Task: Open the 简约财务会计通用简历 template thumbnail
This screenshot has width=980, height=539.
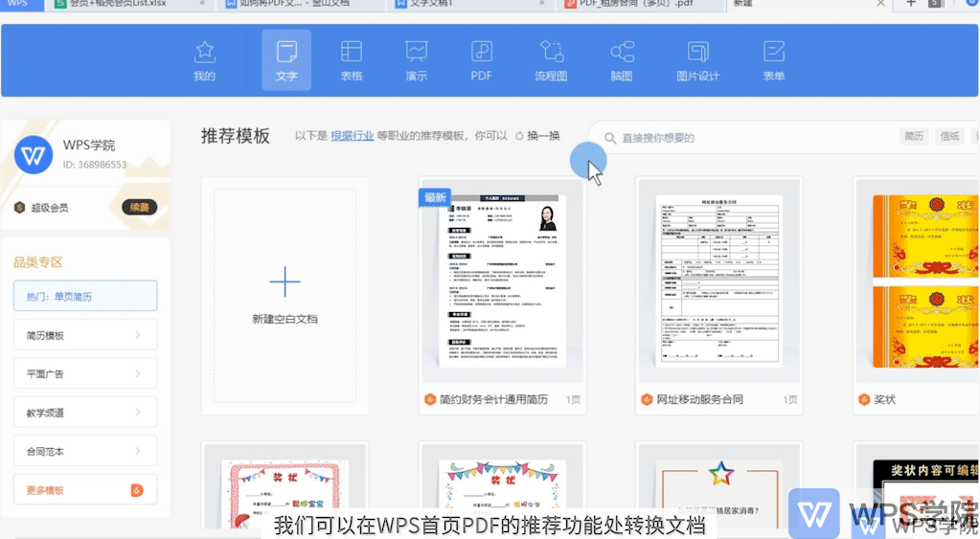Action: pos(502,281)
